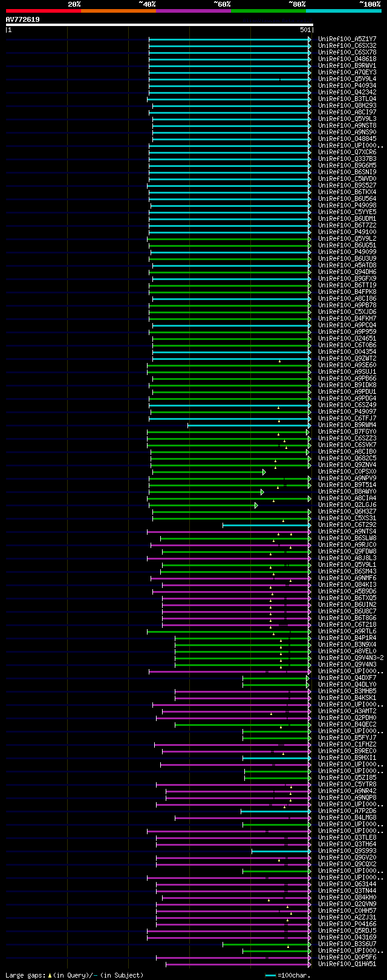387x980 pixels.
Task: Select the UniRef100_Q9V4N3-2 label
Action: [x=351, y=658]
